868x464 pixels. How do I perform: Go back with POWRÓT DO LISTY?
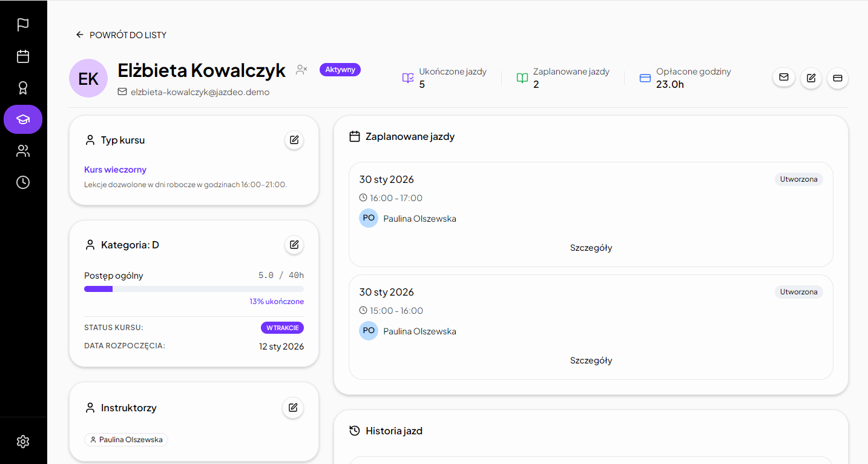[120, 35]
